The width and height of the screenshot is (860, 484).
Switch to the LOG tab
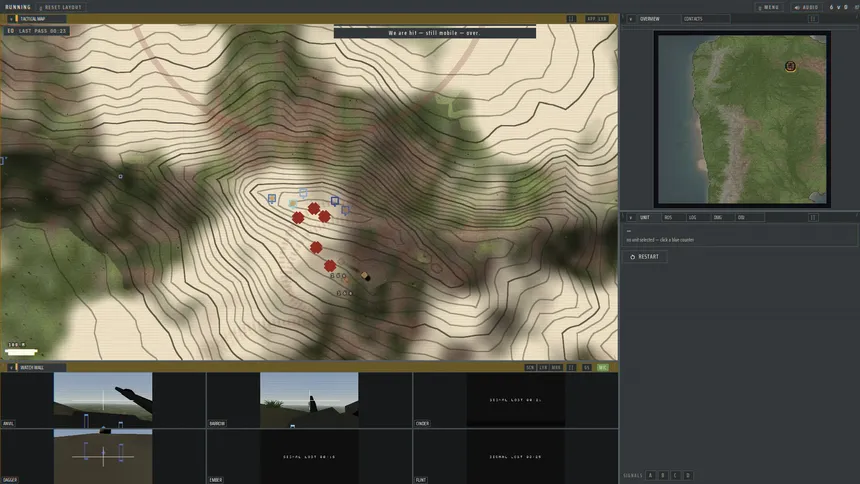point(697,217)
